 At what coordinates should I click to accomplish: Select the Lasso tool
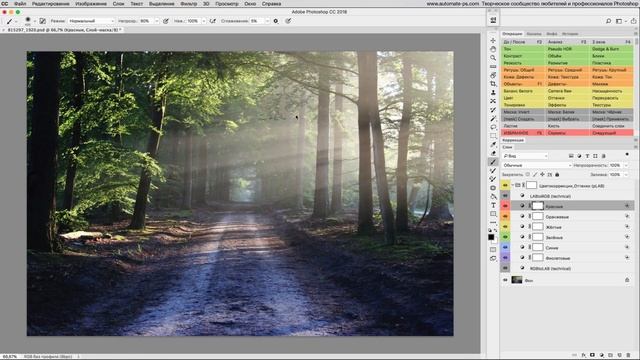click(x=493, y=127)
